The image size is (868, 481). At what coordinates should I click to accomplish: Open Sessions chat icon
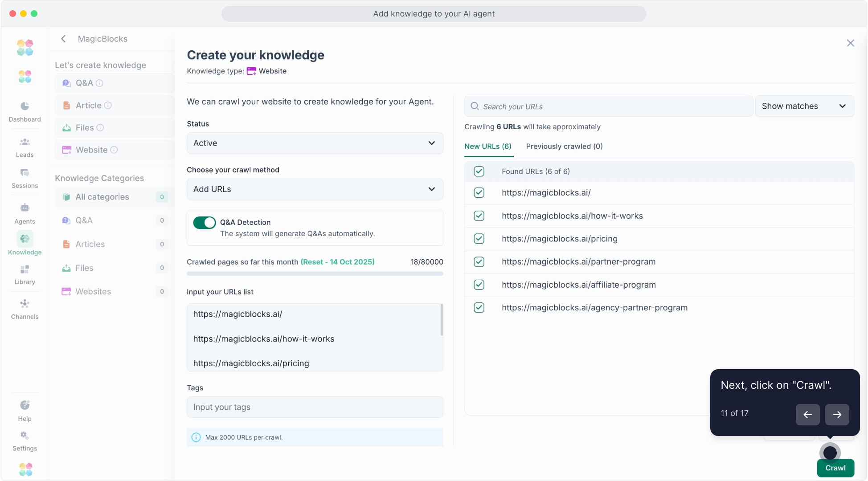tap(25, 173)
